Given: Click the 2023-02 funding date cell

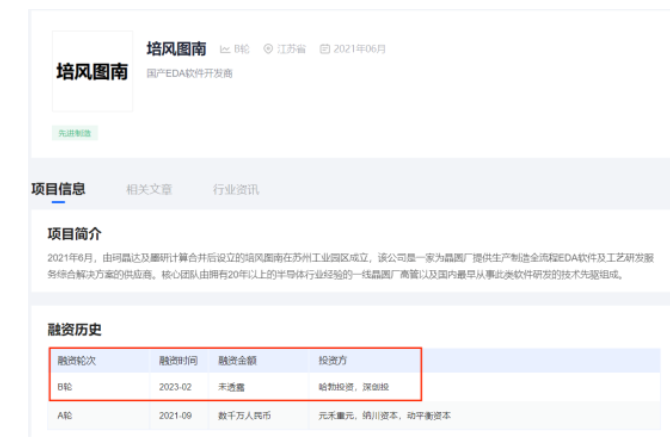Looking at the screenshot, I should click(x=174, y=385).
